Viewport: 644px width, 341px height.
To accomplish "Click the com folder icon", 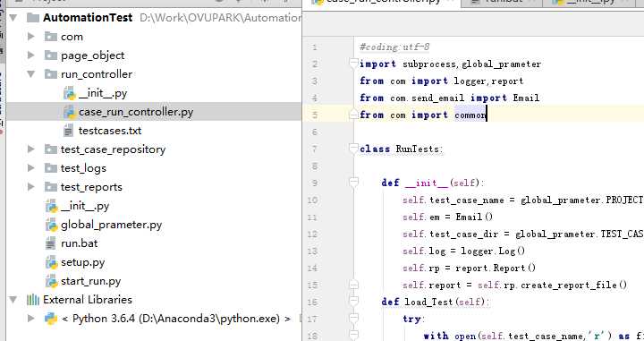I will point(50,37).
